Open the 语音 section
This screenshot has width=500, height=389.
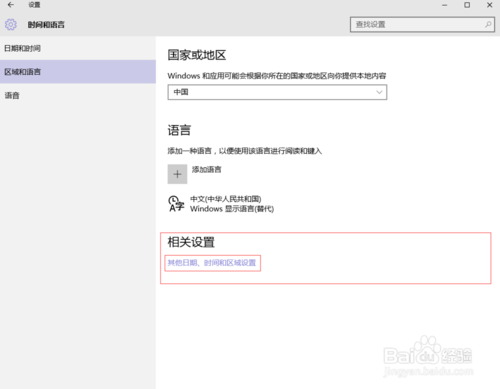click(78, 96)
